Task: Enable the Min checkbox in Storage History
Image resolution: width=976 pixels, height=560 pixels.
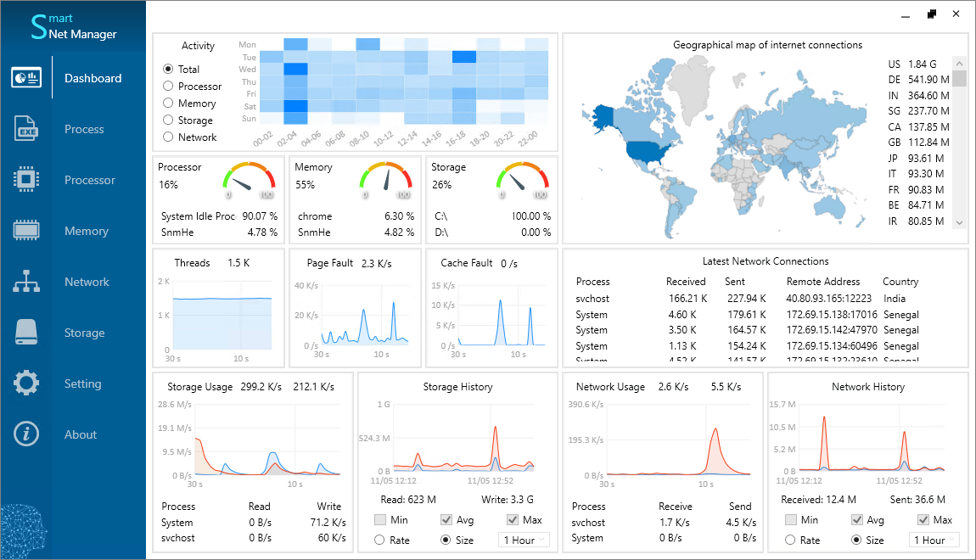Action: click(379, 519)
